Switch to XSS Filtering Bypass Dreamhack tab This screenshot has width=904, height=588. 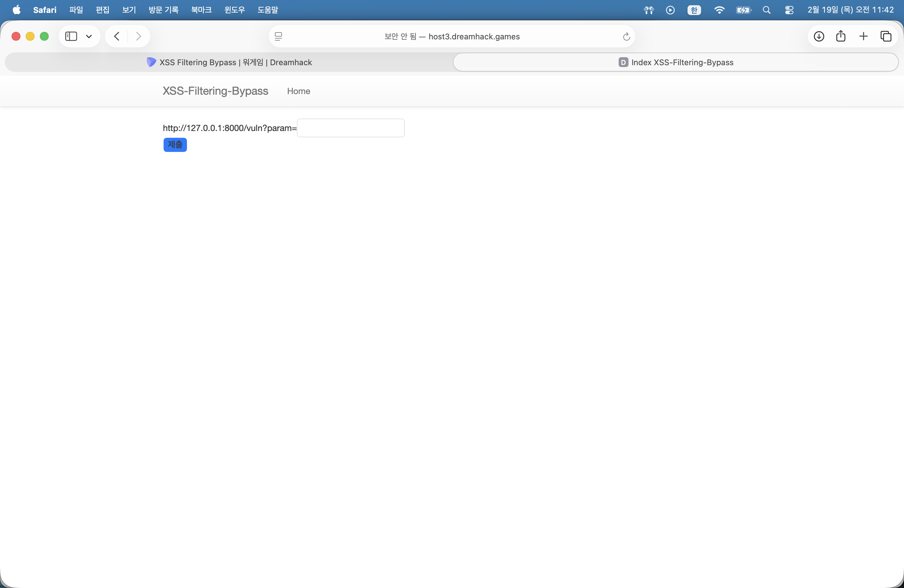tap(229, 62)
